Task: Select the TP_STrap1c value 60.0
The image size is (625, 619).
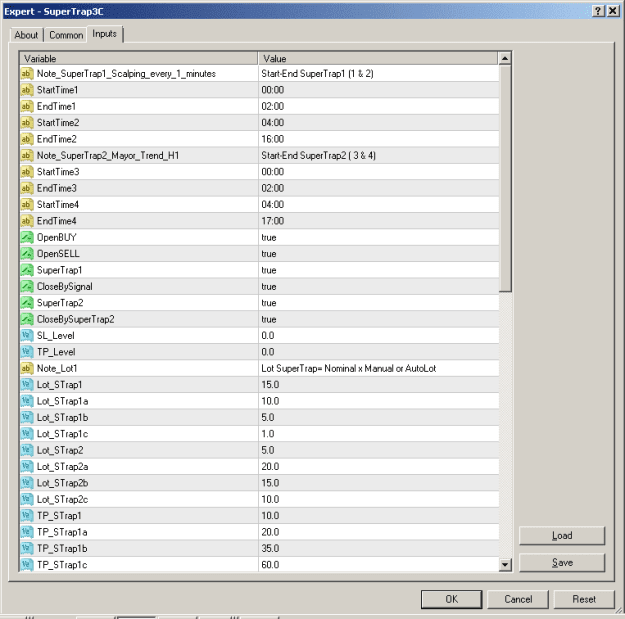Action: click(x=270, y=565)
